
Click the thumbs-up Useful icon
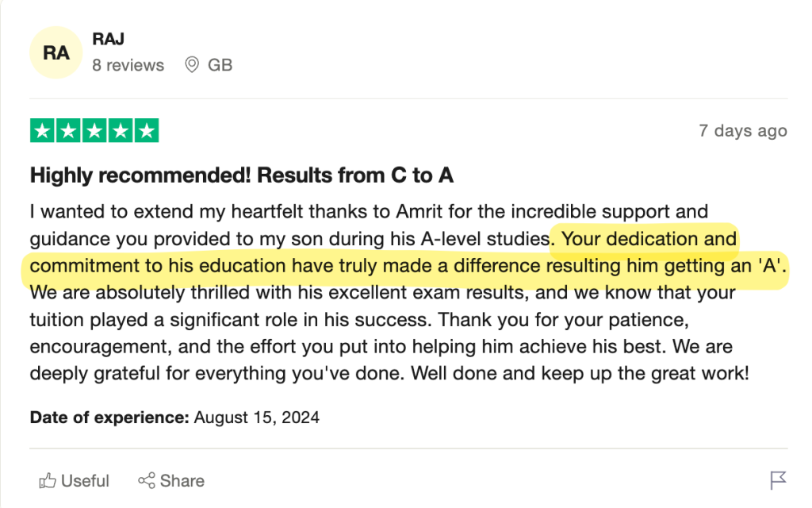47,480
